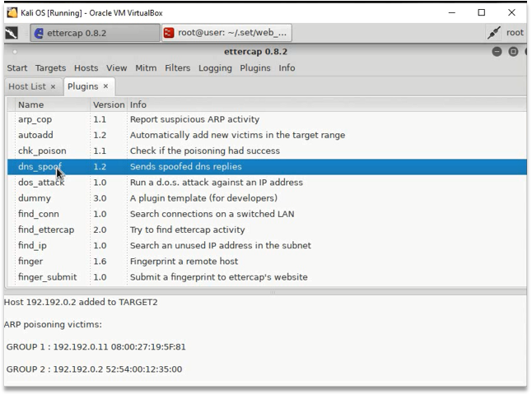Select the chk_poison plugin
The height and width of the screenshot is (394, 532).
point(267,151)
